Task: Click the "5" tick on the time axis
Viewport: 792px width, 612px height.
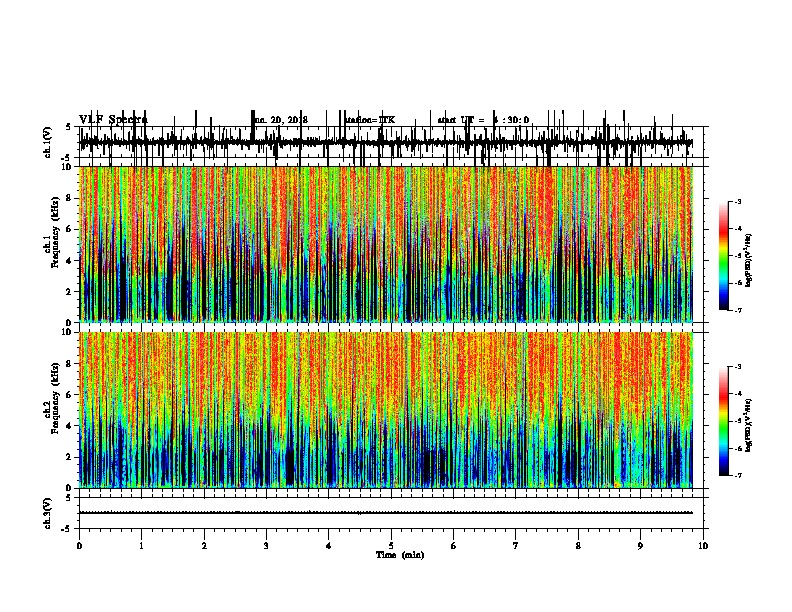Action: point(391,546)
